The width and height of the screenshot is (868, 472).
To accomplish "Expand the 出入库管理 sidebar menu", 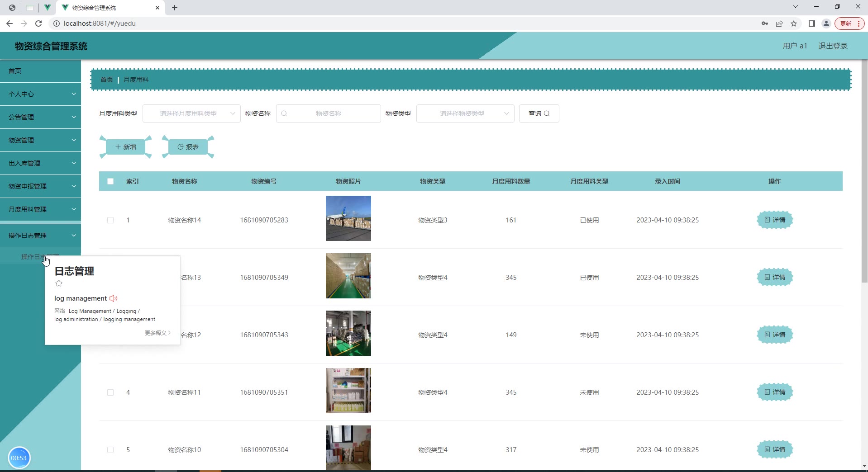I will (40, 163).
